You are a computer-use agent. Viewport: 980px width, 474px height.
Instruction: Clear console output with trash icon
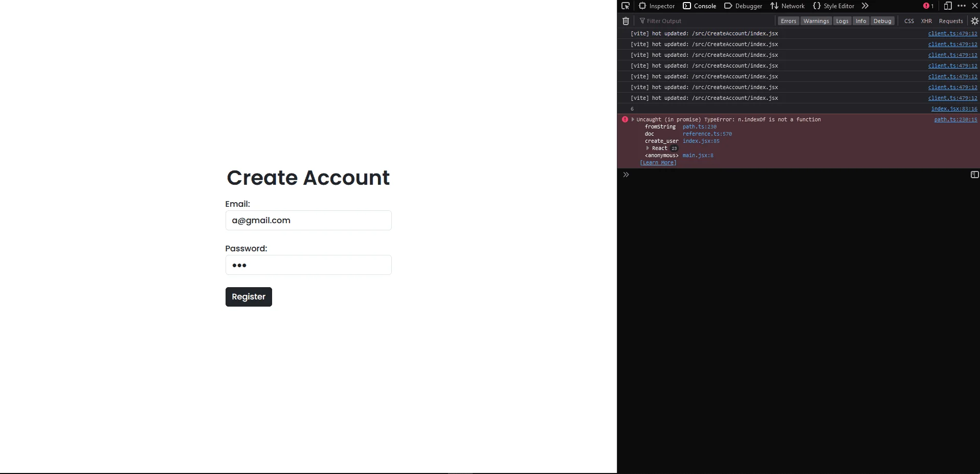tap(626, 21)
